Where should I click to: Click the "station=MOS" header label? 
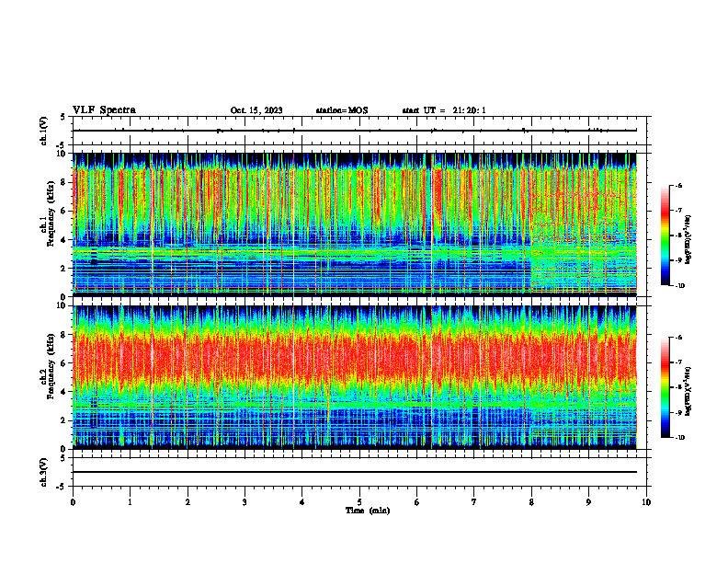click(x=342, y=110)
